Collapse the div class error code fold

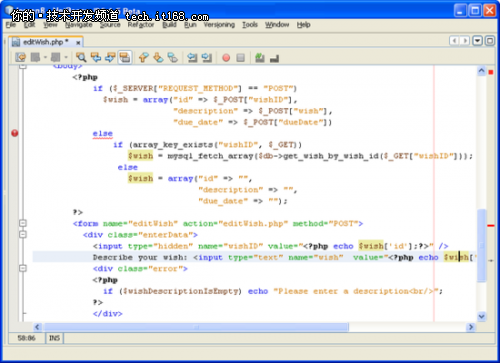pyautogui.click(x=23, y=268)
